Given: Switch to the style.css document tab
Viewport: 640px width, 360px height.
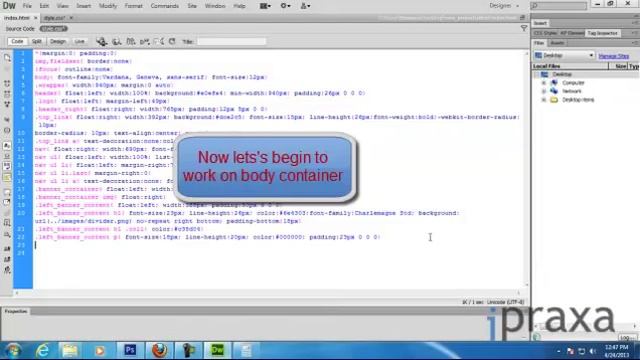Looking at the screenshot, I should tap(54, 18).
